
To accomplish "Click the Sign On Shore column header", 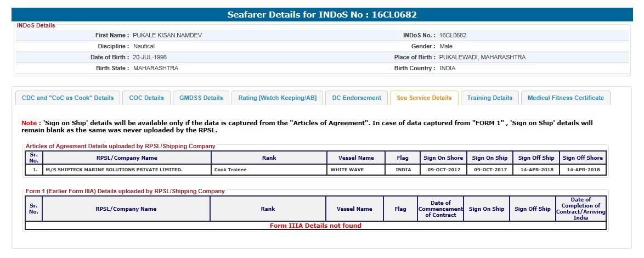I will pos(443,158).
